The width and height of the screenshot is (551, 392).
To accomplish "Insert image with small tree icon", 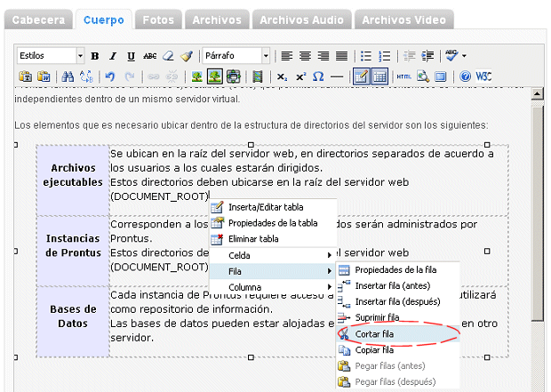I will tap(196, 76).
